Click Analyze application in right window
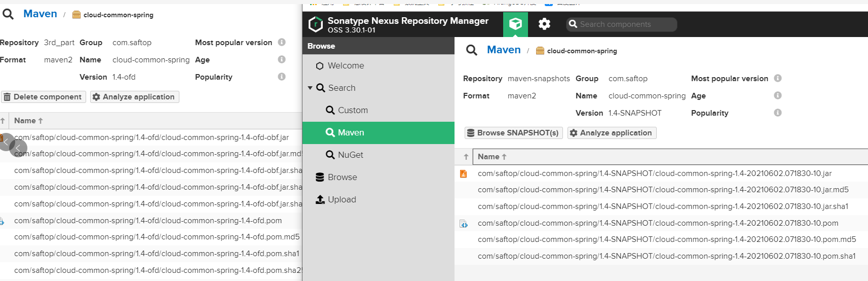868x281 pixels. click(x=612, y=133)
